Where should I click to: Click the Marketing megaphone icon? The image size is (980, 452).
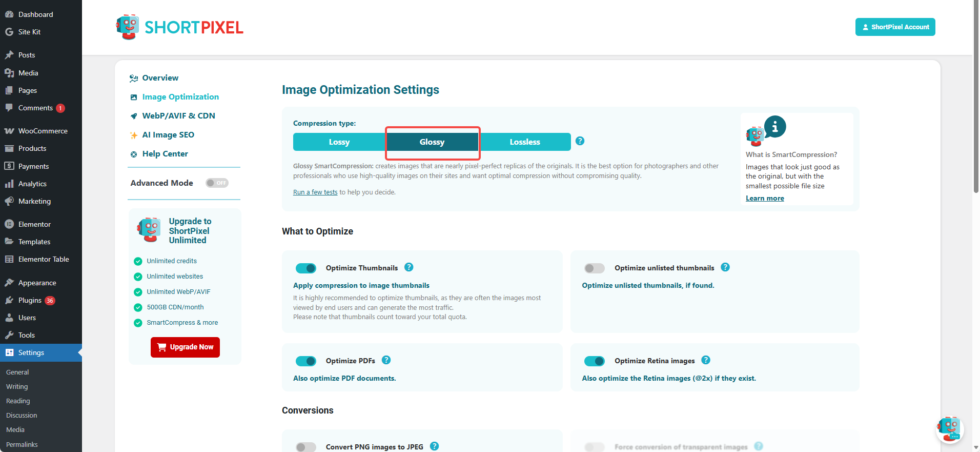click(9, 201)
